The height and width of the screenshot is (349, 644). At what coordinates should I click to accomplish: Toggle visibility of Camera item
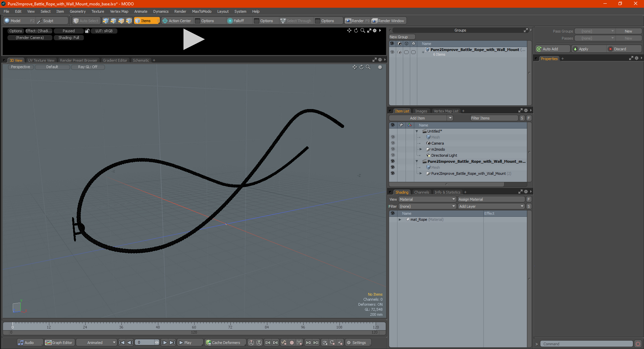[392, 143]
